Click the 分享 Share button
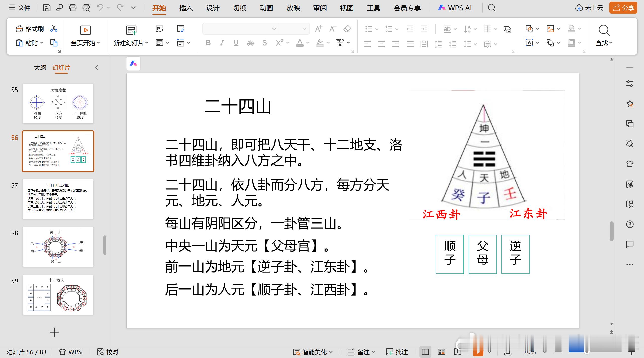The image size is (644, 358). coord(623,8)
